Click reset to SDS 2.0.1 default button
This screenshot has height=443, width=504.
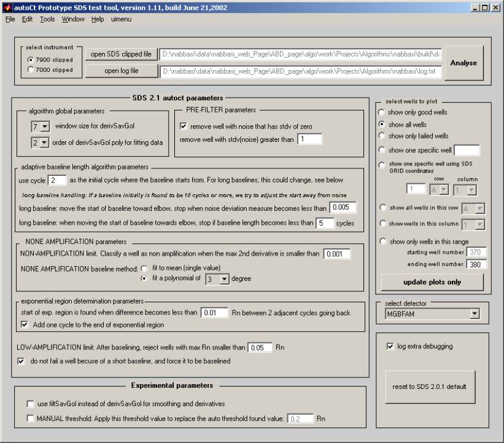point(429,386)
